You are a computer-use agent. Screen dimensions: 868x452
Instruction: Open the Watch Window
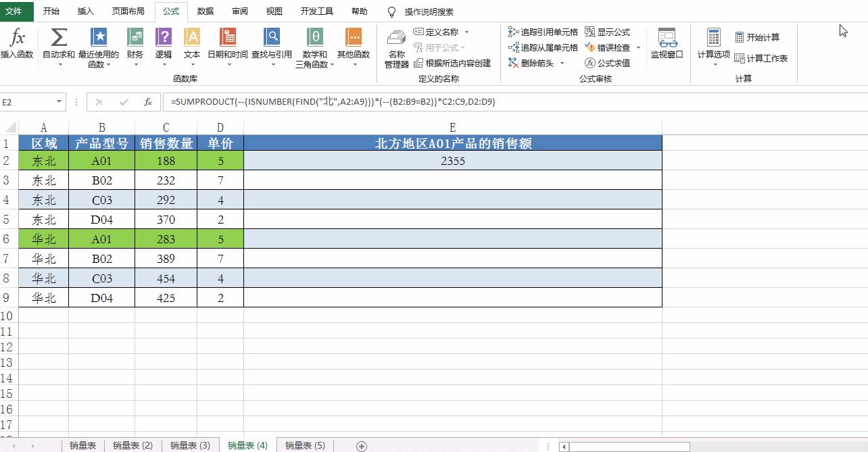pos(668,41)
